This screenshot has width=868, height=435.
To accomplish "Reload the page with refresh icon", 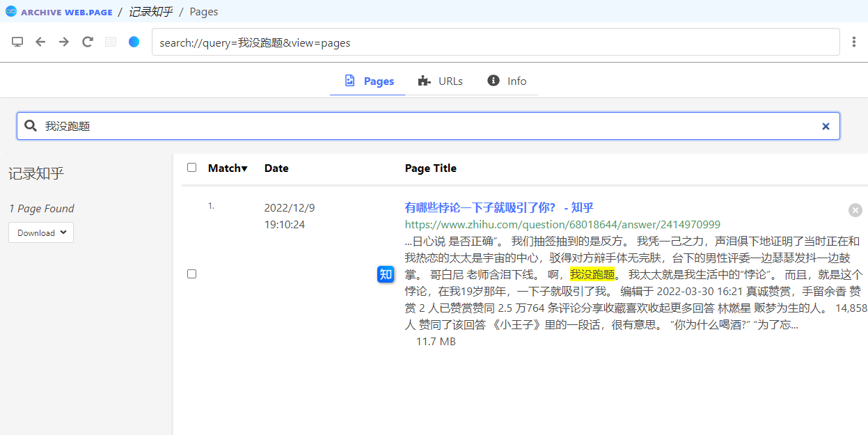I will coord(88,42).
